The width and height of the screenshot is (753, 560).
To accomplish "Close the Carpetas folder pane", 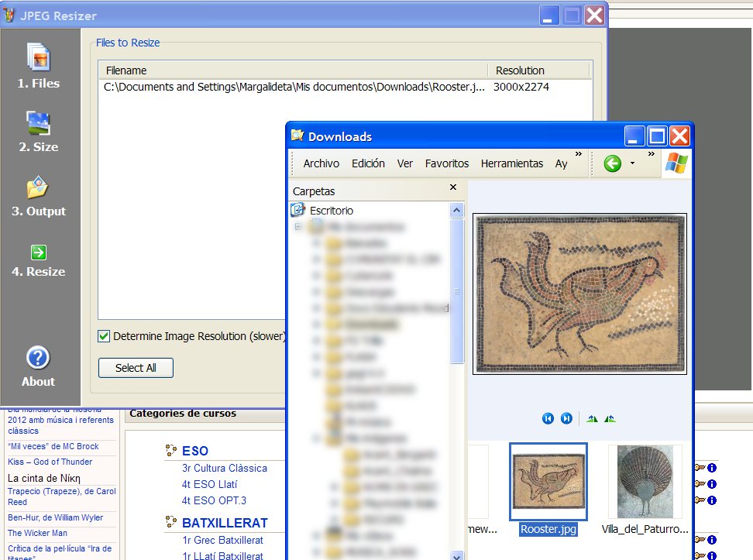I will 453,187.
